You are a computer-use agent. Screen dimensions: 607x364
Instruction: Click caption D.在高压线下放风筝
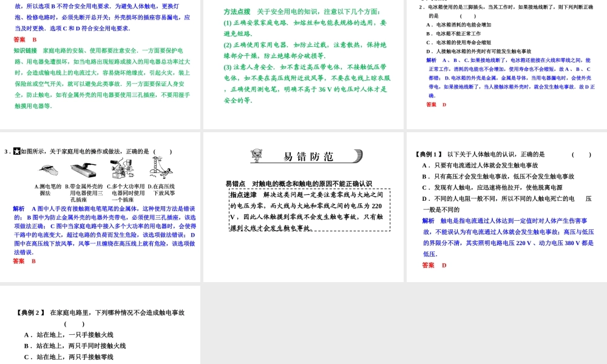(x=161, y=189)
